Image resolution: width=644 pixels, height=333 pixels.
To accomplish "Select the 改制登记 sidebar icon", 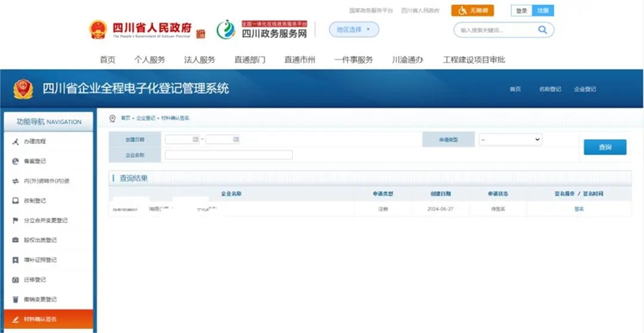I will (15, 201).
